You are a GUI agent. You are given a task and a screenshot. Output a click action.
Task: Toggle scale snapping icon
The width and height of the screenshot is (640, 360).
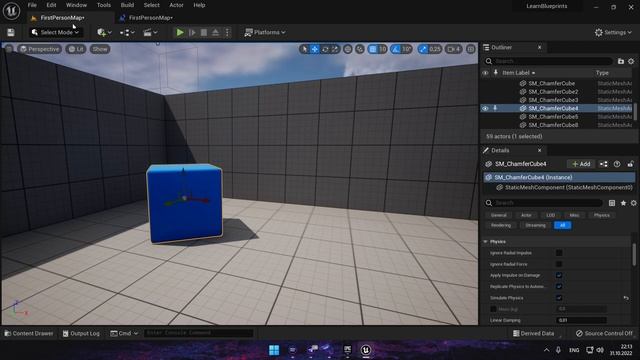coord(423,49)
